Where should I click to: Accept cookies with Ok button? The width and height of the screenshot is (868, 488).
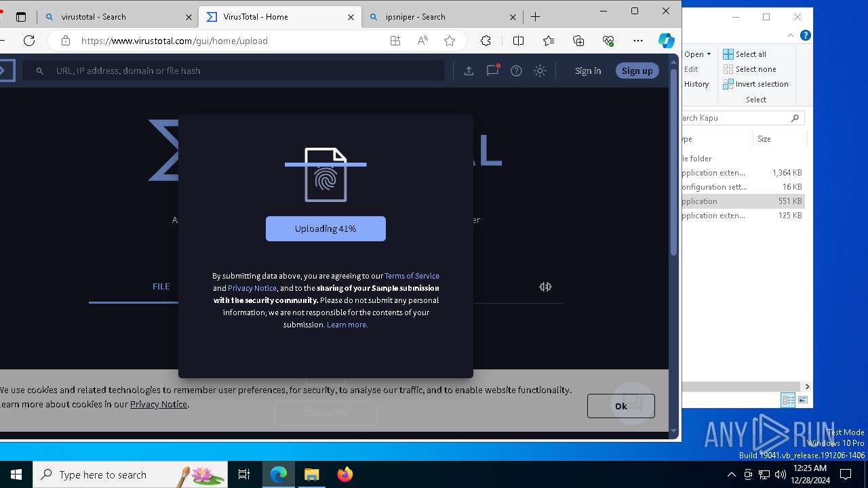coord(621,406)
